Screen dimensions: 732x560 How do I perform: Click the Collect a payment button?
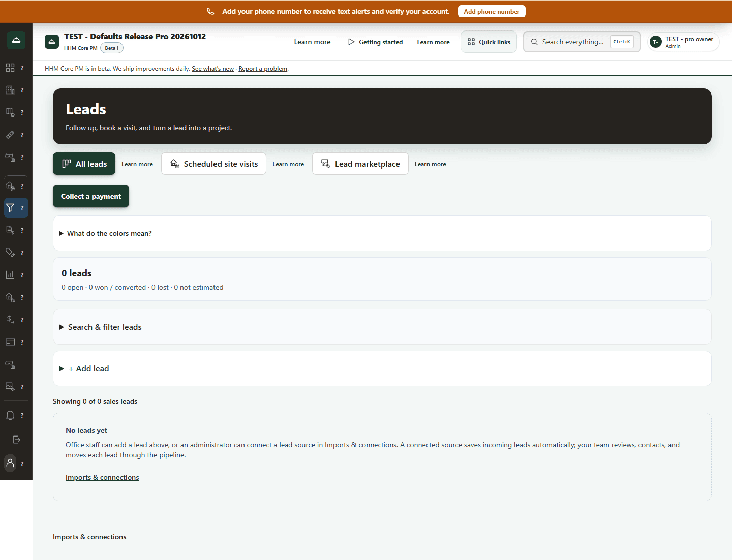[91, 196]
